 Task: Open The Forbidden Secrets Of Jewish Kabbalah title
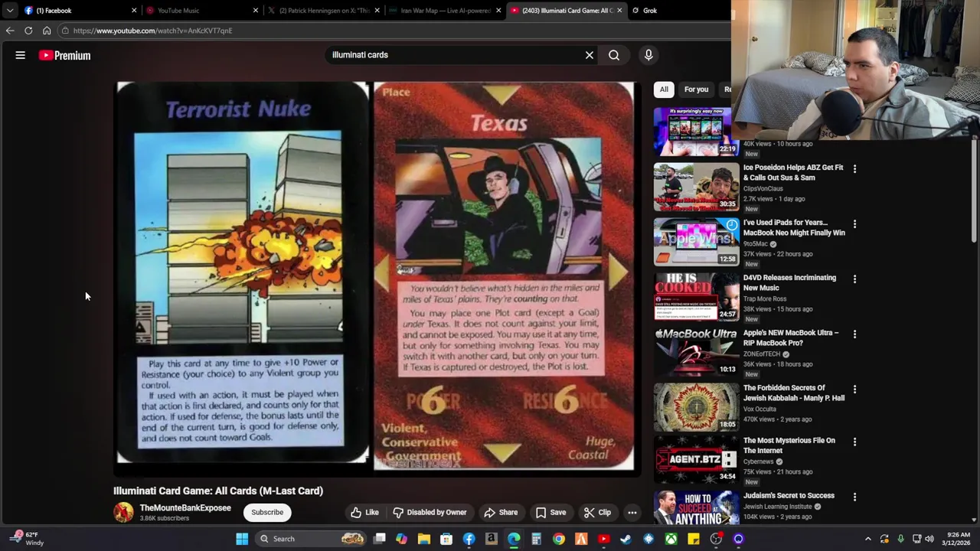794,393
